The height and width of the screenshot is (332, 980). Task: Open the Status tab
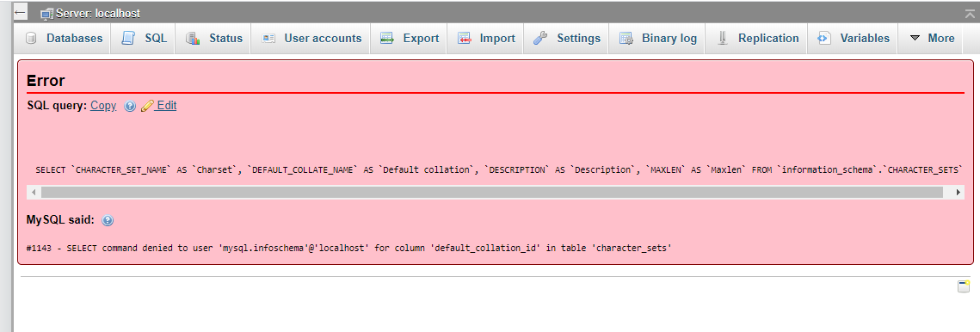click(214, 38)
